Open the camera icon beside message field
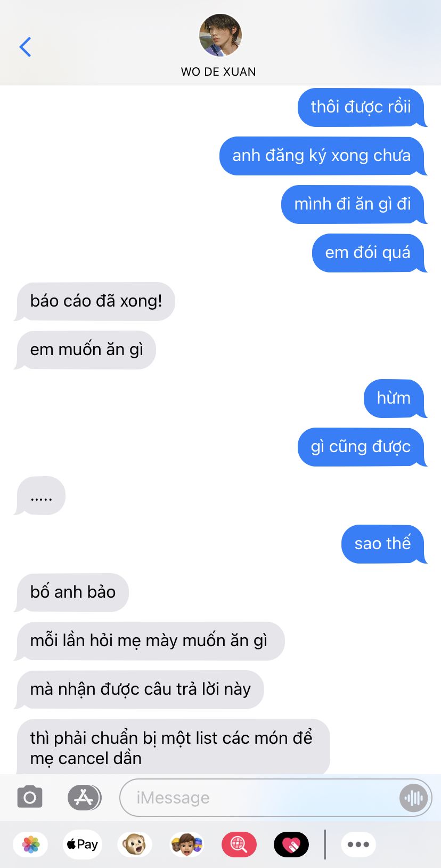Viewport: 441px width, 868px height. click(30, 798)
